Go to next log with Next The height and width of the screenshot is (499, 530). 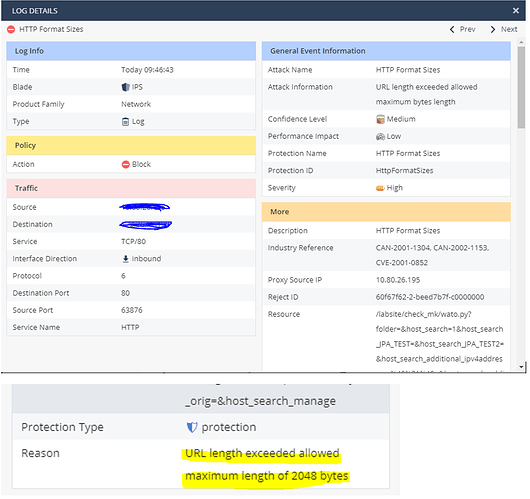click(x=504, y=29)
